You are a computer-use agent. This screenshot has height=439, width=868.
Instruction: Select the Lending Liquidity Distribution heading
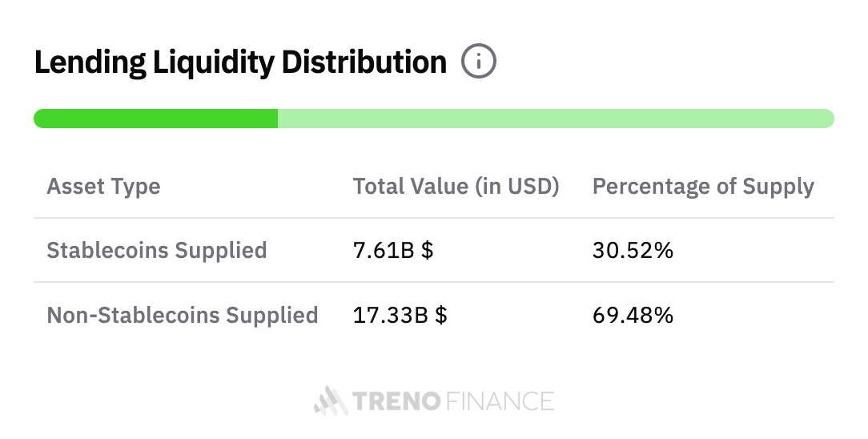pos(240,62)
